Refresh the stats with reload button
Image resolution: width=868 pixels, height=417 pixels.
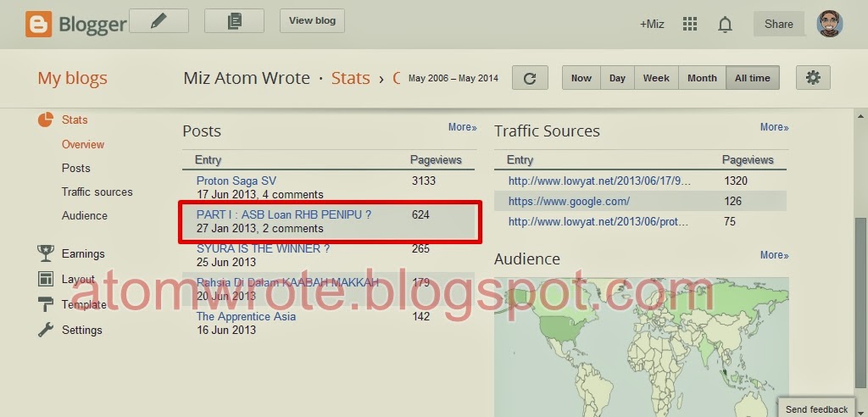(530, 78)
